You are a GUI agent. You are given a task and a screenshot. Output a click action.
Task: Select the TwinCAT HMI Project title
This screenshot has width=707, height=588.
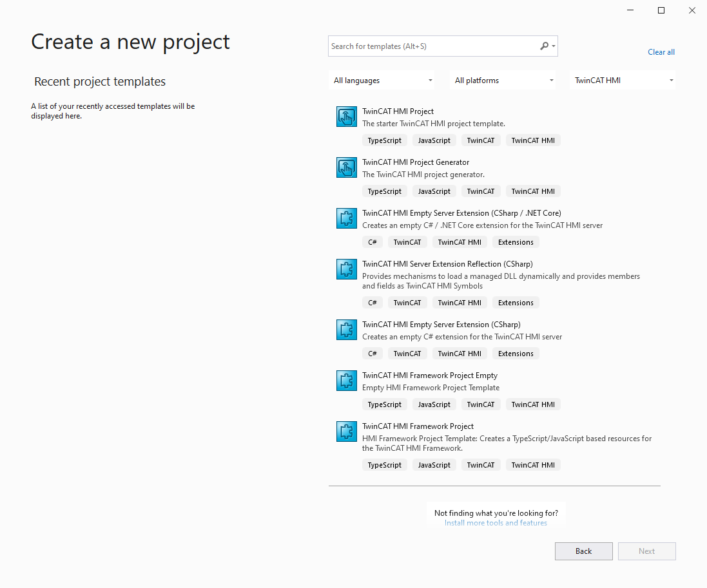398,111
